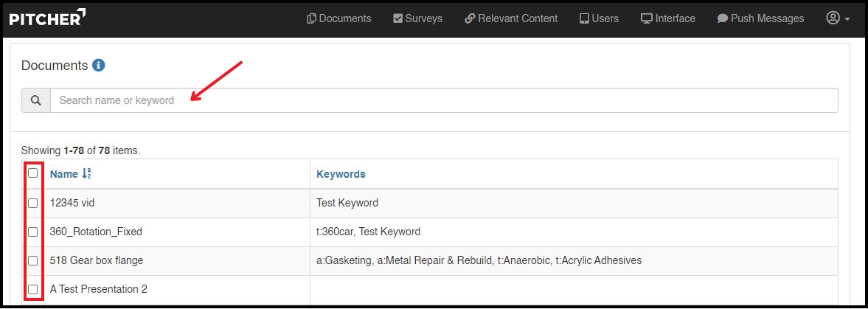Click the Pitcher logo
Viewport: 868px width, 309px height.
click(x=47, y=18)
